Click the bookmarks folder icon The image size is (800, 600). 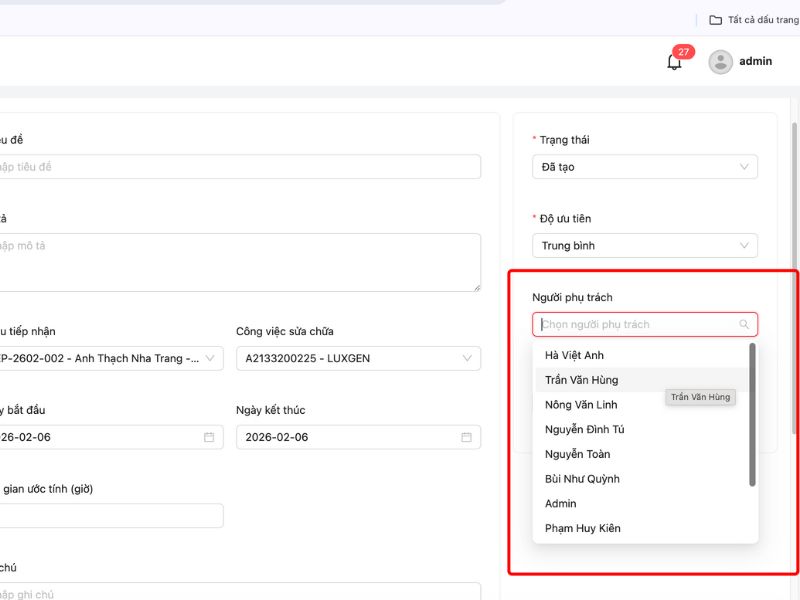[715, 20]
